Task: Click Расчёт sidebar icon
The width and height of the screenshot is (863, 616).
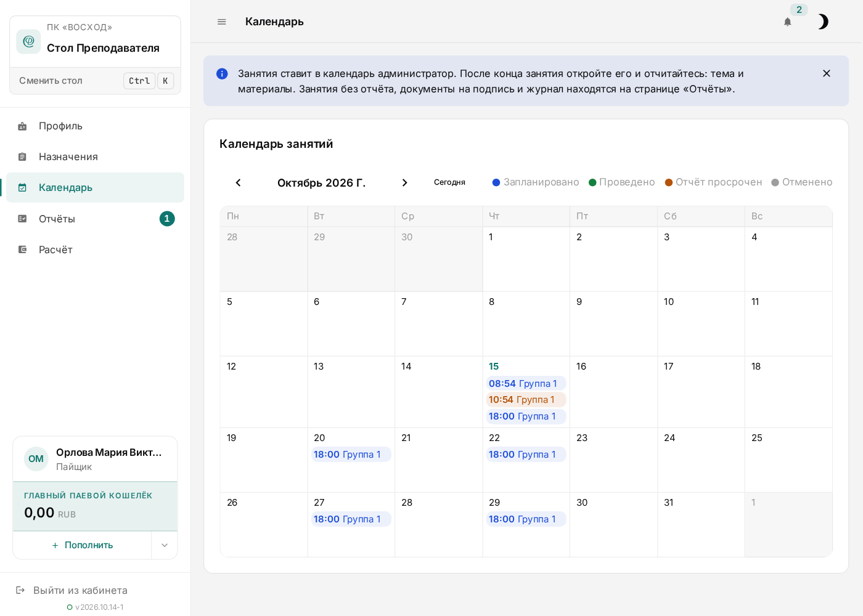Action: click(x=22, y=249)
